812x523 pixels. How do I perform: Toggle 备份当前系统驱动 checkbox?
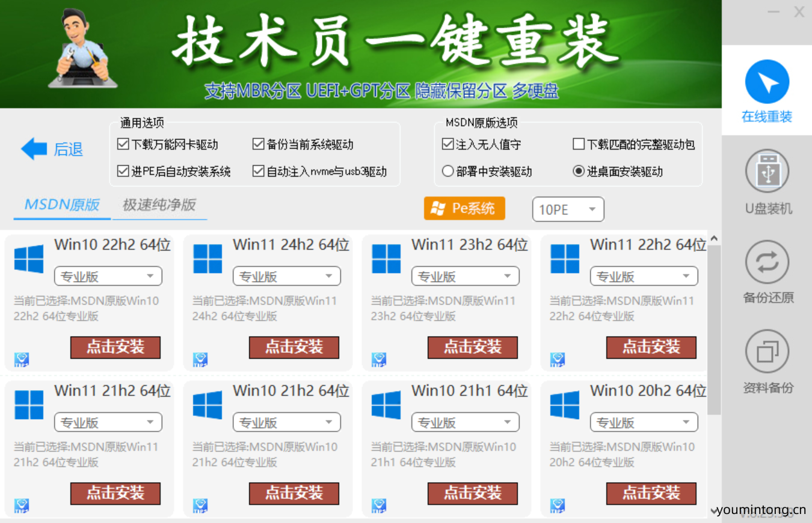tap(258, 144)
